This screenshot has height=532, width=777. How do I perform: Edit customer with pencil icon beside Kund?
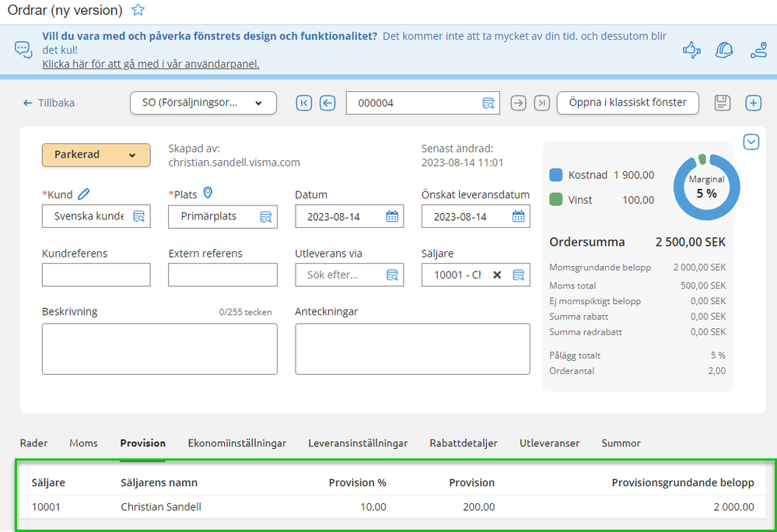click(84, 194)
